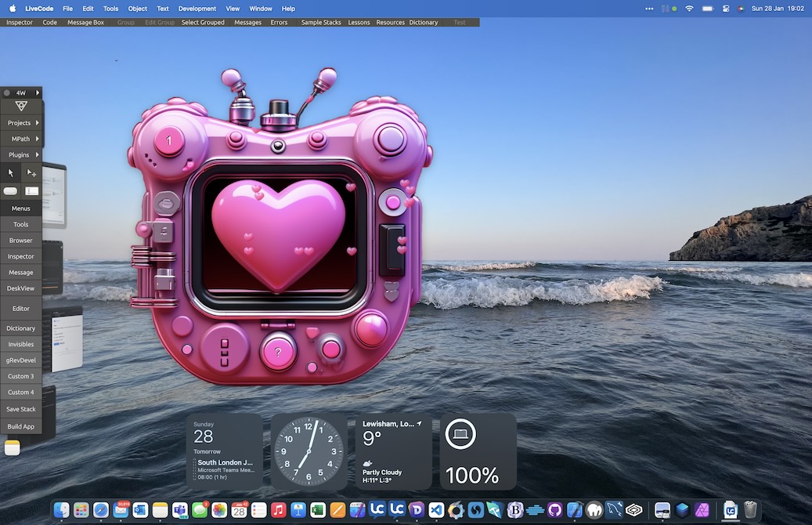The height and width of the screenshot is (525, 812).
Task: Open Microsoft Teams in the dock
Action: 180,510
